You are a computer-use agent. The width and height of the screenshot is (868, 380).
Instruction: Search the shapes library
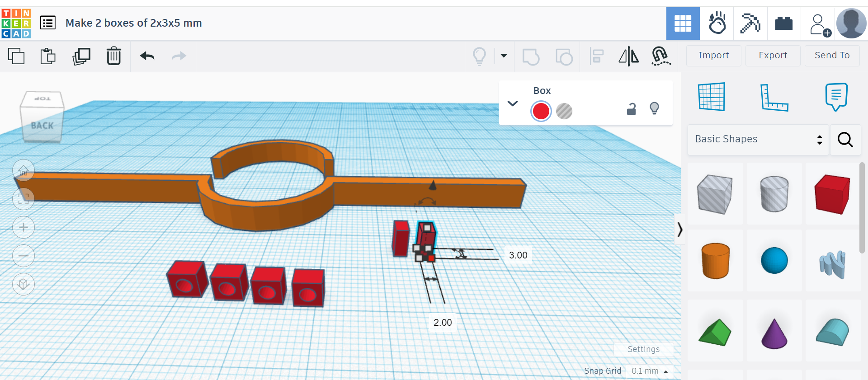click(x=845, y=140)
